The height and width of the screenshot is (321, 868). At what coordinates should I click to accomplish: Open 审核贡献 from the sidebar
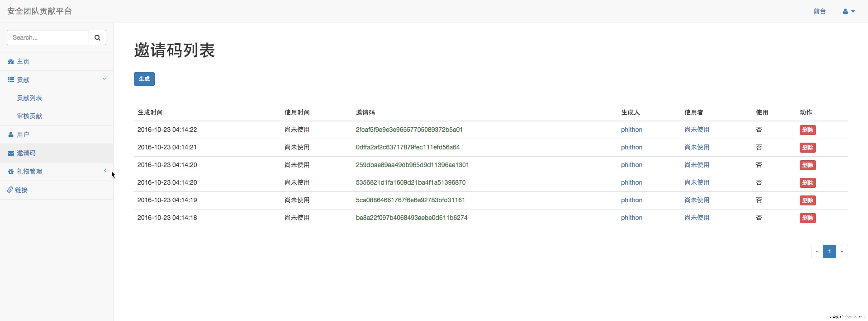coord(30,116)
